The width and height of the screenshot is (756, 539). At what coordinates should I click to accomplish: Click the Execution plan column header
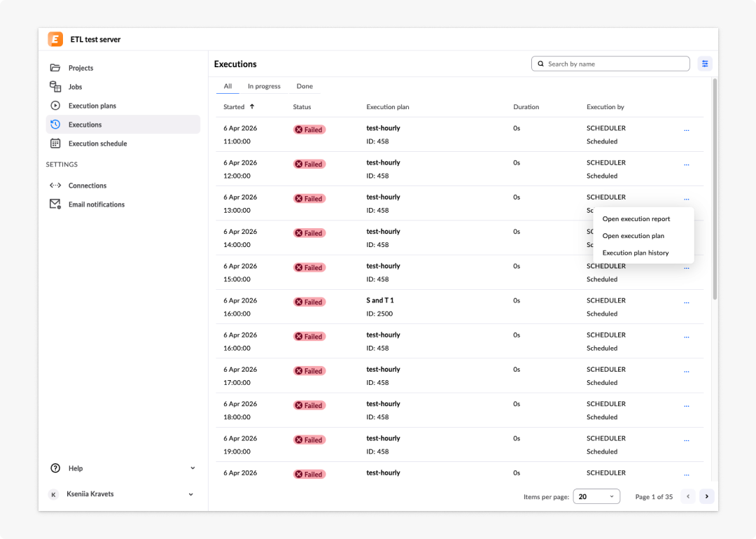point(388,107)
